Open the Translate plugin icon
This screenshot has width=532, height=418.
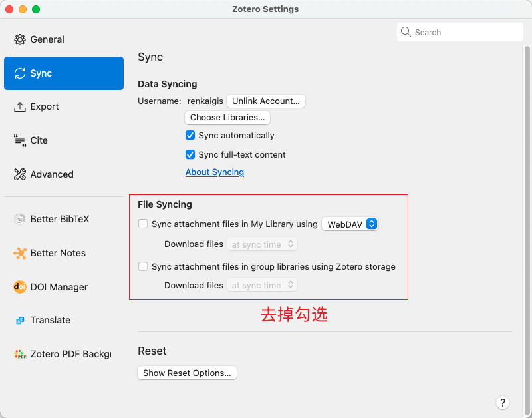[20, 320]
